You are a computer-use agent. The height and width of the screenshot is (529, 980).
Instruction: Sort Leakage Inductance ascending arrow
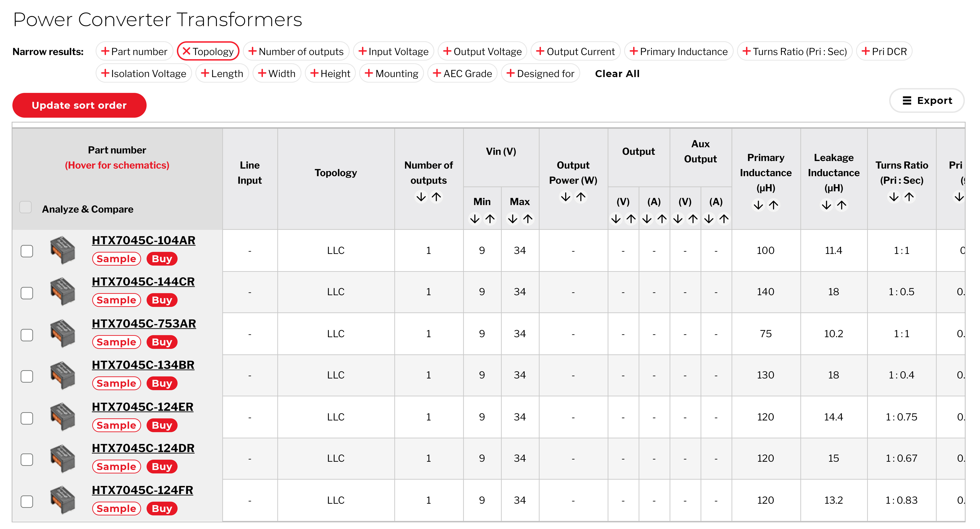(841, 205)
